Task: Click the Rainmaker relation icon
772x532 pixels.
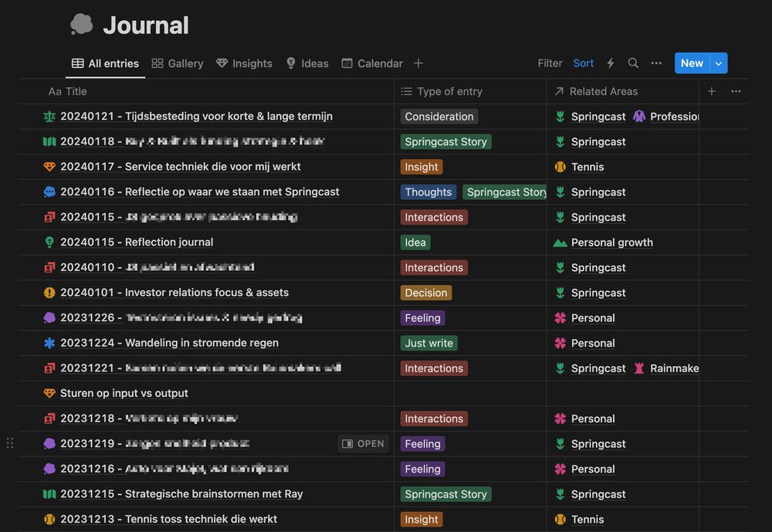Action: click(639, 368)
